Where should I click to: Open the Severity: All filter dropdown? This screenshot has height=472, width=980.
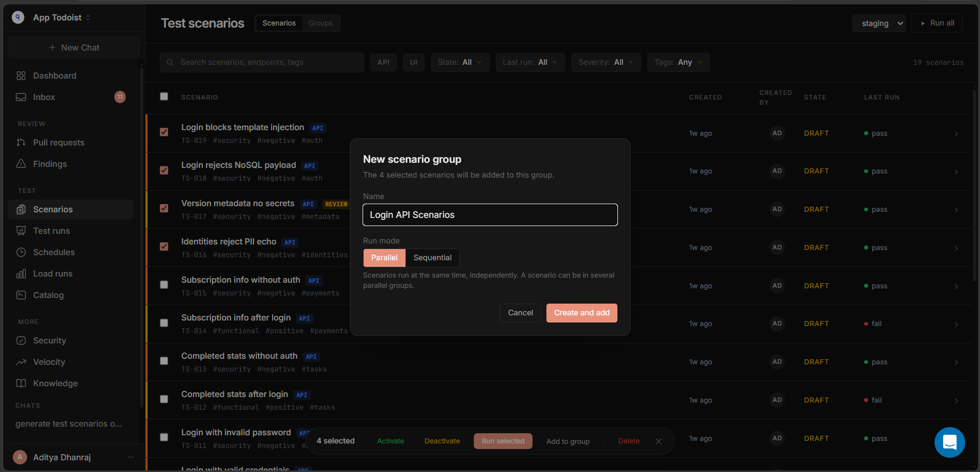(x=606, y=62)
